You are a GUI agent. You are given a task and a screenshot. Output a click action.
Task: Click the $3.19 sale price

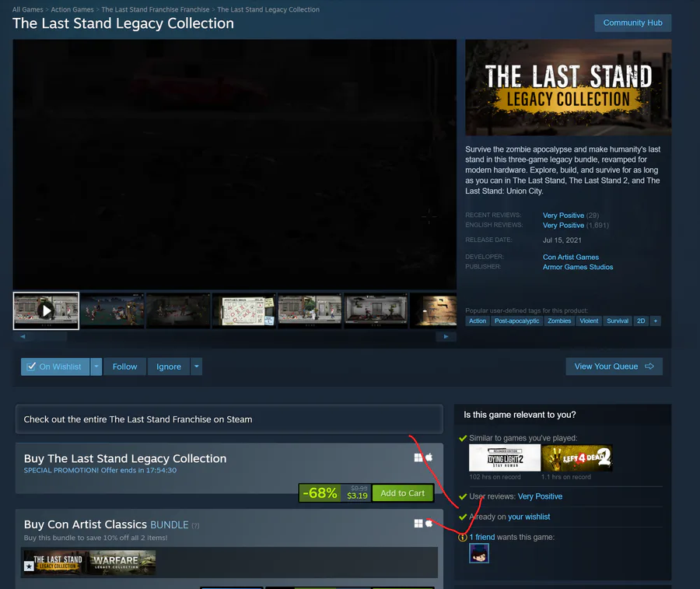(357, 496)
